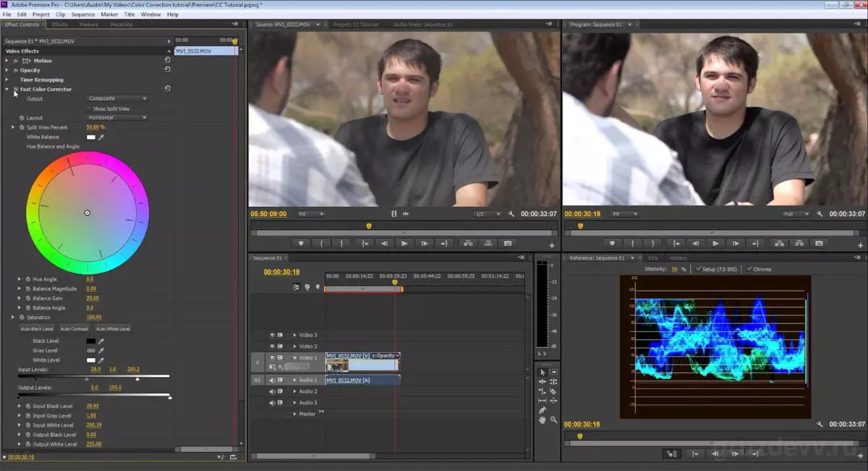The width and height of the screenshot is (868, 471).
Task: Open the Sequence menu
Action: click(x=82, y=14)
